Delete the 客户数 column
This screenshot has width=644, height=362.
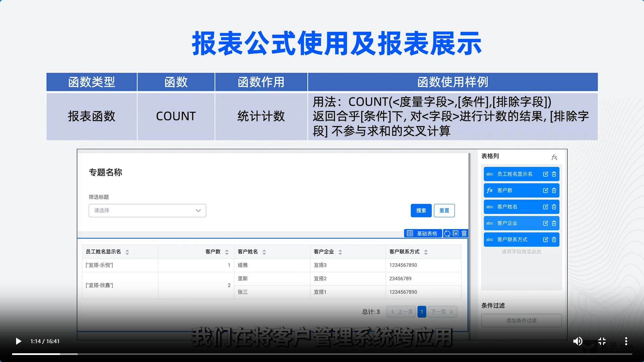coord(554,191)
